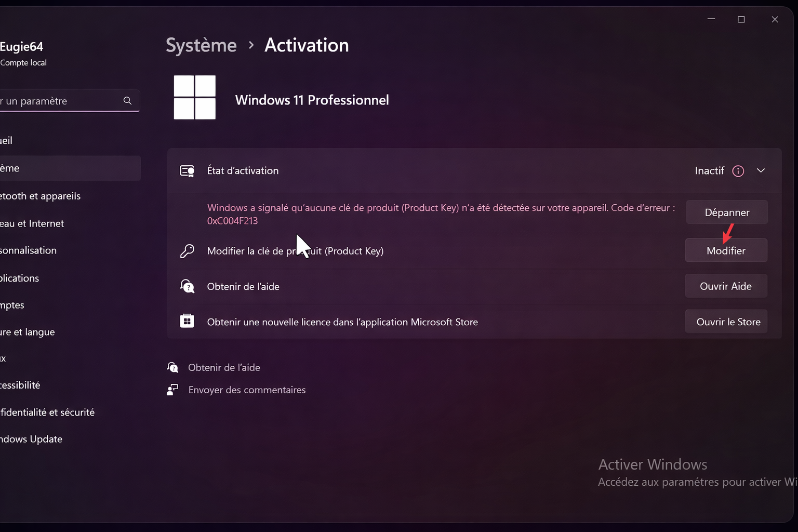The image size is (798, 532).
Task: Click the info icon next to Inactif
Action: click(738, 171)
